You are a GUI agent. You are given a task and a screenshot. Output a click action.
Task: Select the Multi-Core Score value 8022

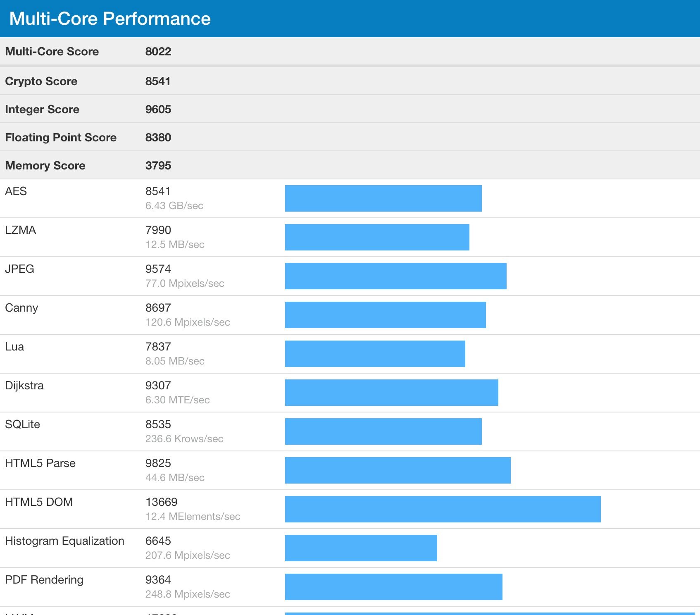point(158,52)
